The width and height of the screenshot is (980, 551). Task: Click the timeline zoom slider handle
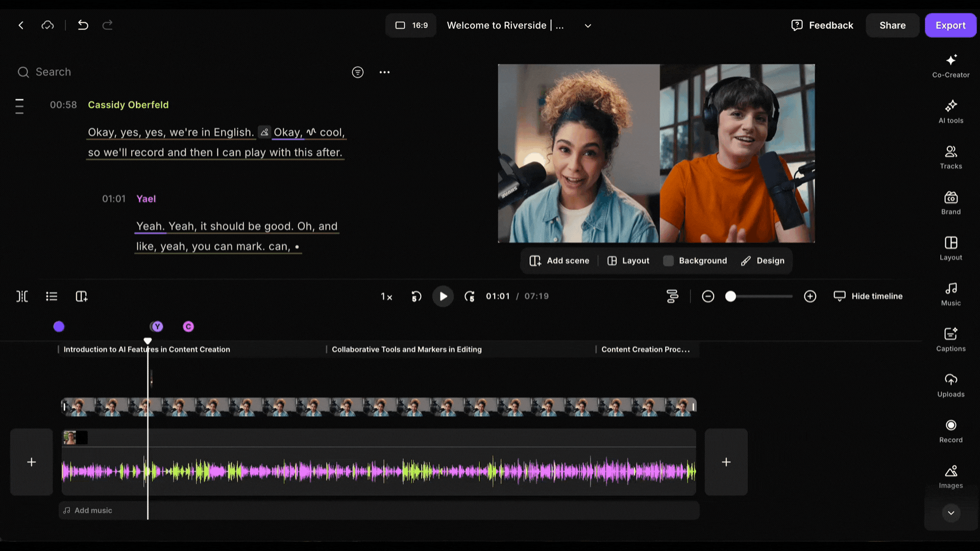(x=730, y=296)
